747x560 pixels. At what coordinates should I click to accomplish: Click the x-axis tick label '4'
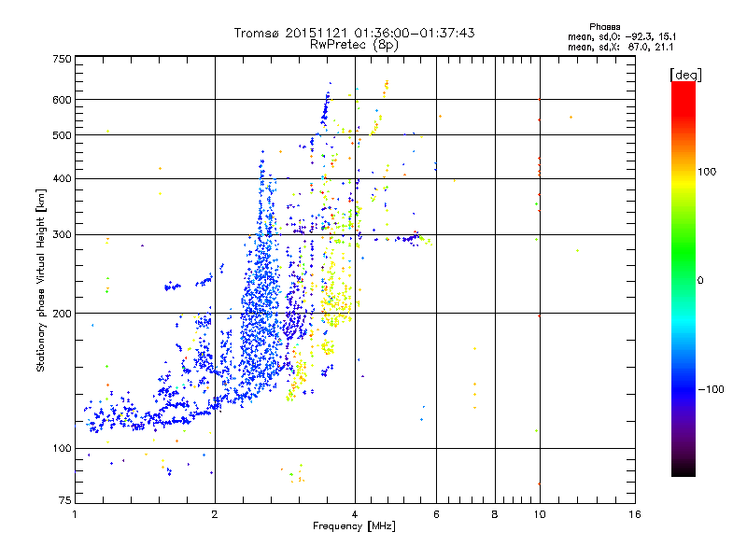pyautogui.click(x=355, y=514)
